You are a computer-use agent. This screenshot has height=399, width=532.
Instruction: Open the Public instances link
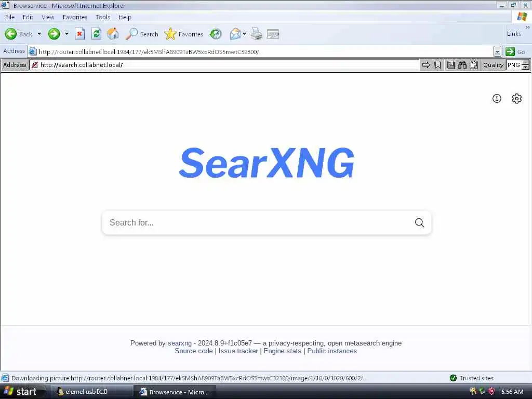tap(332, 351)
